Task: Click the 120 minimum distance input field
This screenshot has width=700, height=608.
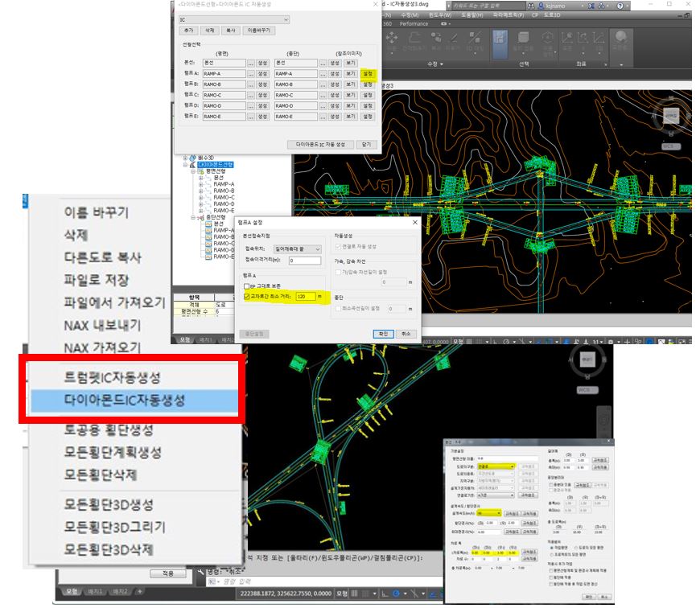Action: (x=306, y=296)
